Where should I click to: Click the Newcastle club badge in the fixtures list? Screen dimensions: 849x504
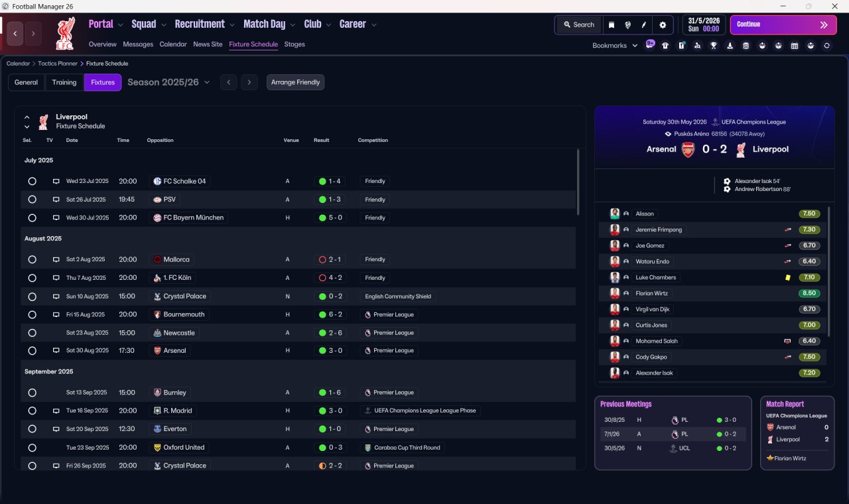[x=157, y=333]
